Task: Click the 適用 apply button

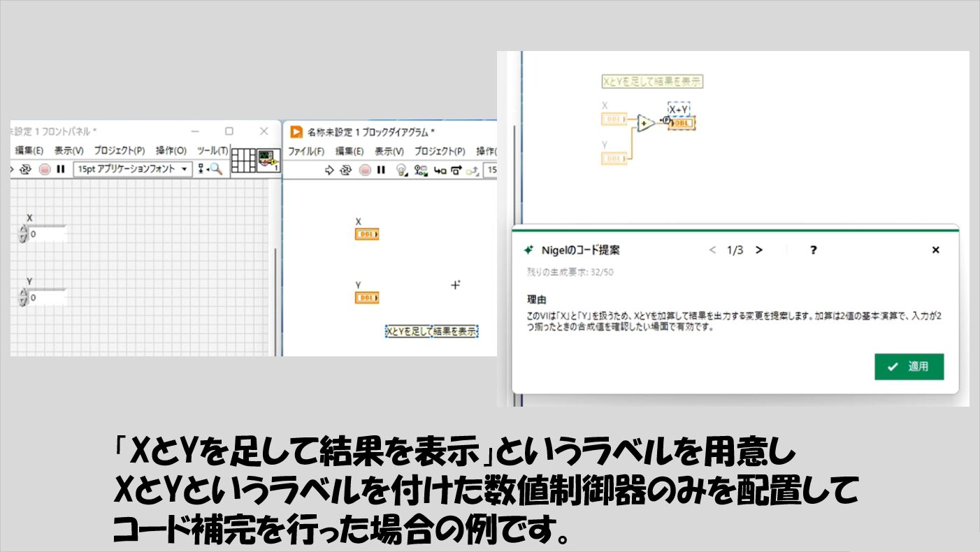Action: 909,367
